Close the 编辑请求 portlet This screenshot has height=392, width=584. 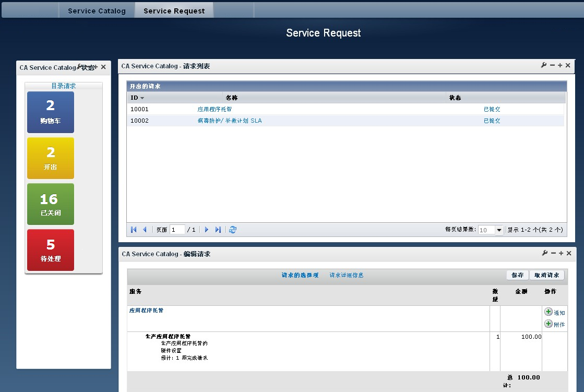(569, 253)
